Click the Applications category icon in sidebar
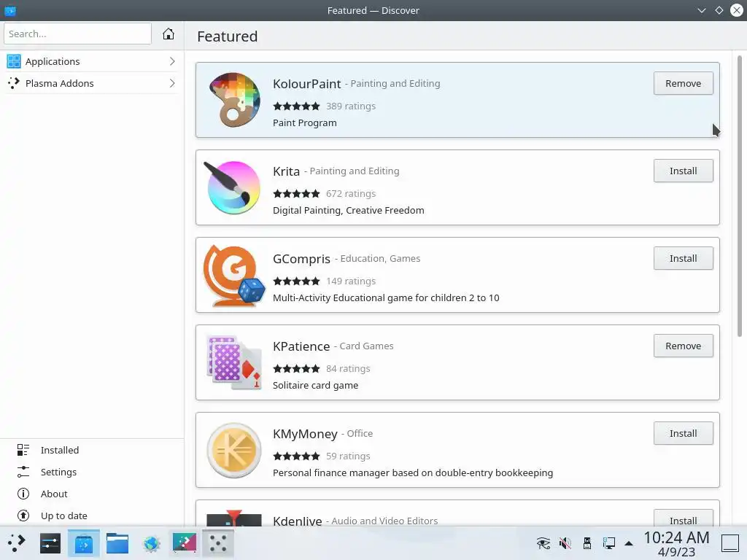The width and height of the screenshot is (747, 560). [14, 61]
